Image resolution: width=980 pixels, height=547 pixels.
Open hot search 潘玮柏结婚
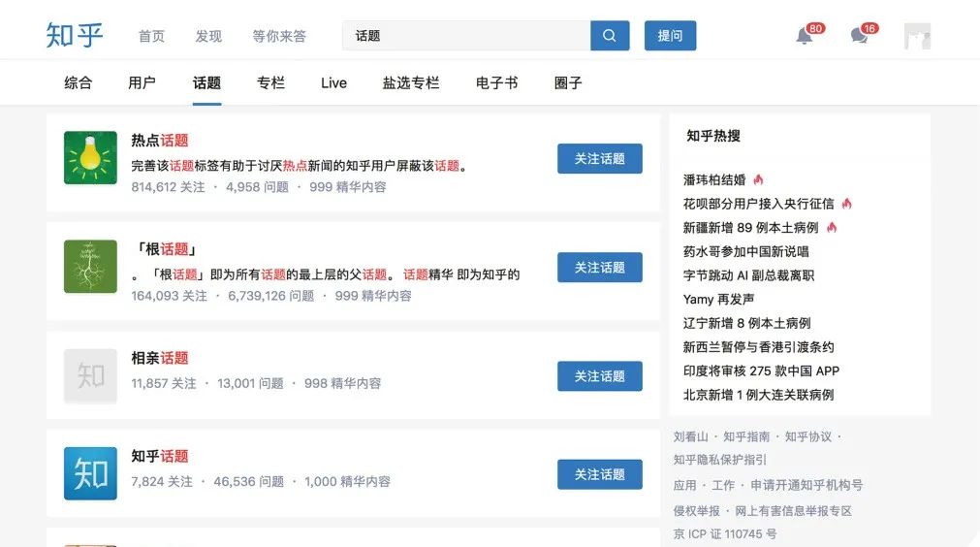click(x=714, y=180)
